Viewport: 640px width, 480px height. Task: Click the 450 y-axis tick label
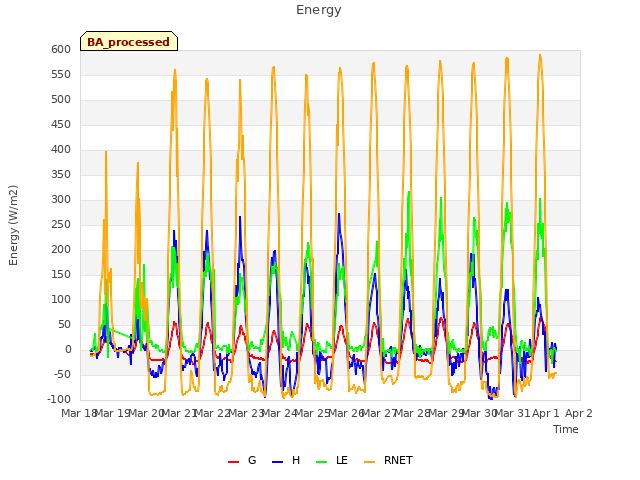61,124
